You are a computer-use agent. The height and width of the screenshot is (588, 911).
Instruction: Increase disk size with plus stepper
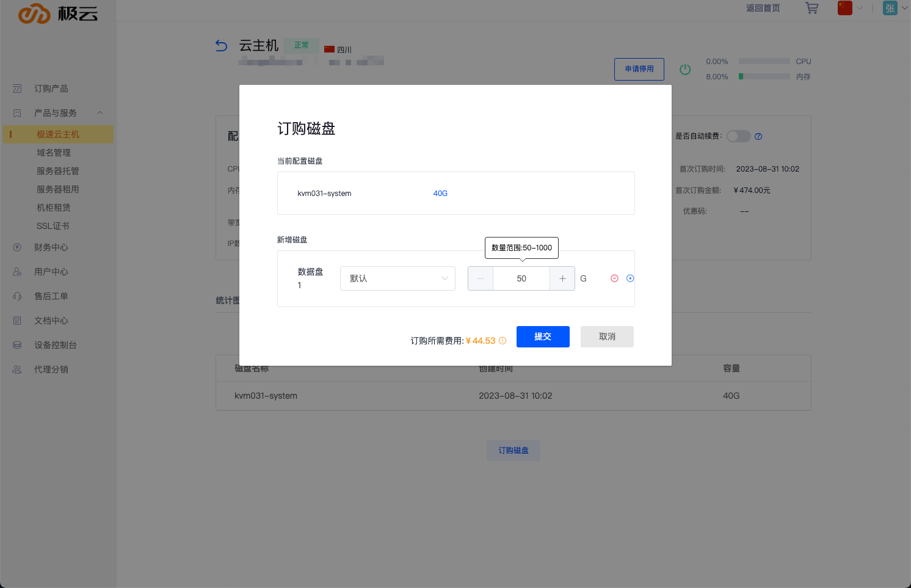[562, 278]
